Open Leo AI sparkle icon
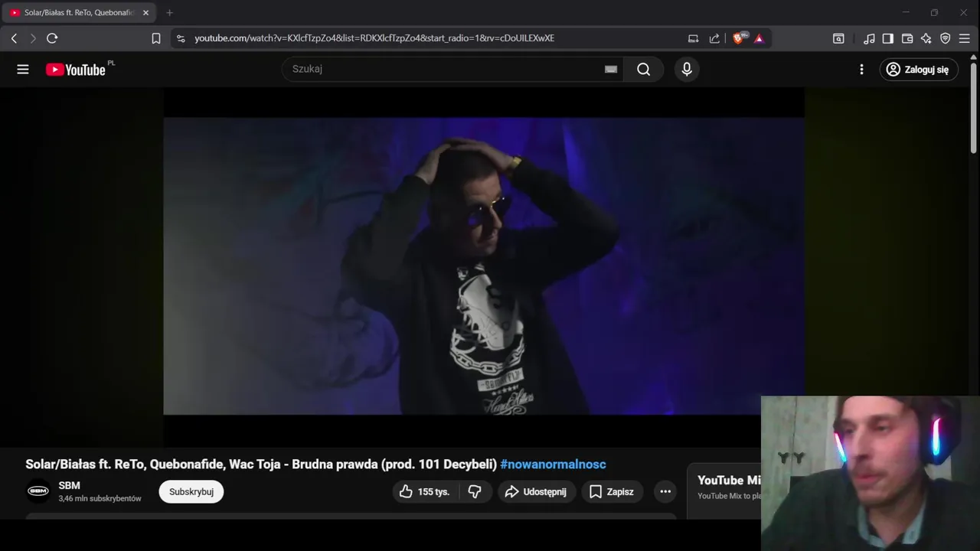Screen dimensions: 980x551 (926, 38)
